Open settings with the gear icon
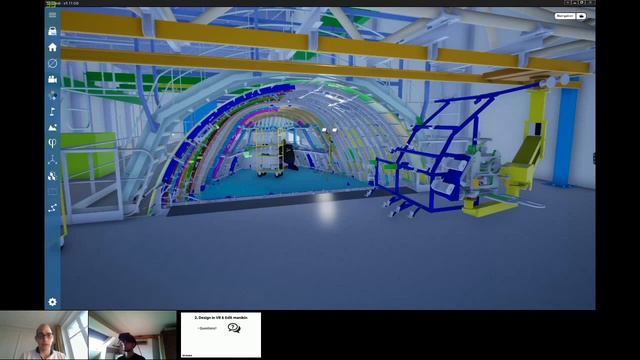The height and width of the screenshot is (360, 640). tap(52, 302)
